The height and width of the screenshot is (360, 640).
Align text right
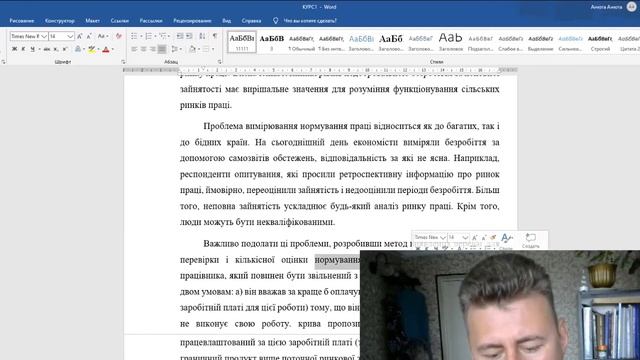pyautogui.click(x=153, y=49)
